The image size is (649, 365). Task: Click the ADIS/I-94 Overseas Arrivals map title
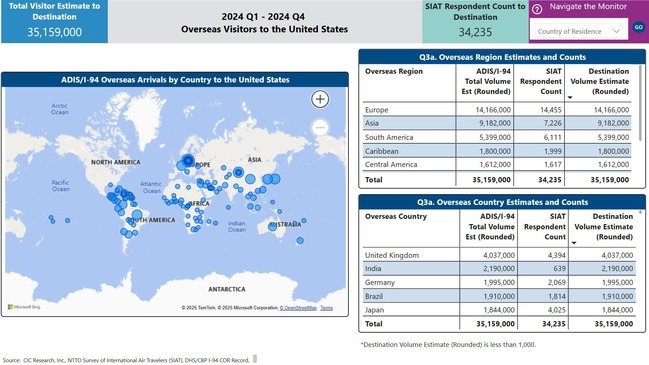(x=175, y=80)
